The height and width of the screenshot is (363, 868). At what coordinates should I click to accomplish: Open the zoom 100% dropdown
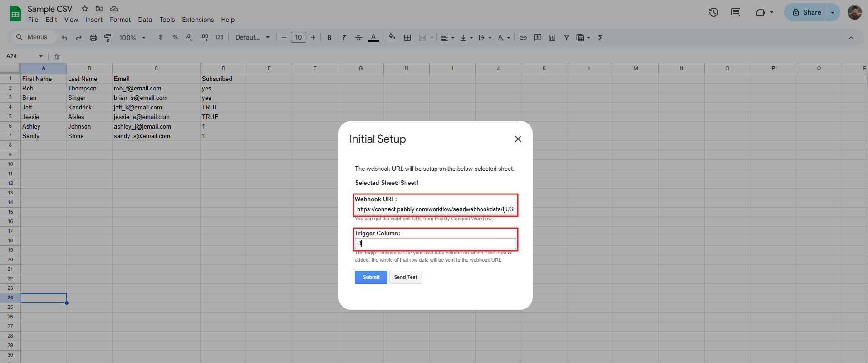pyautogui.click(x=132, y=38)
